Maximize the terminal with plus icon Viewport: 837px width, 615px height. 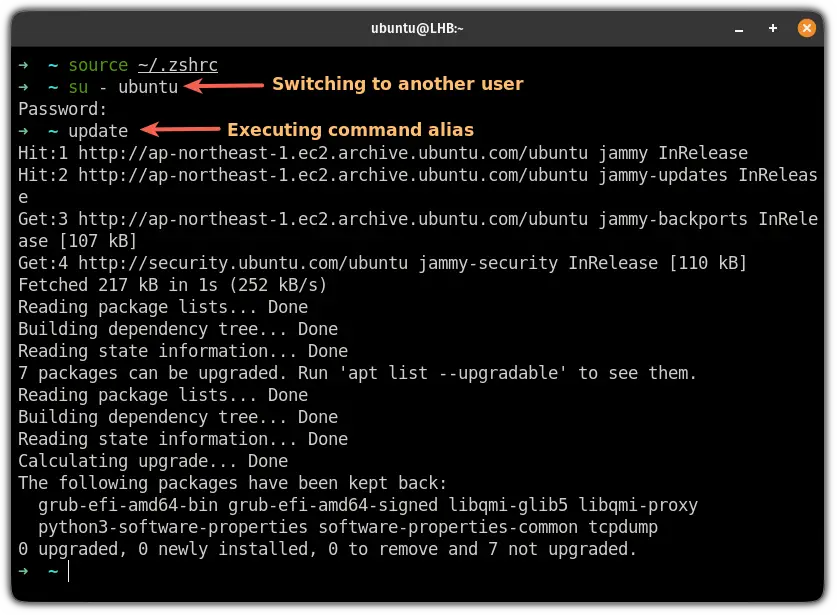click(772, 28)
